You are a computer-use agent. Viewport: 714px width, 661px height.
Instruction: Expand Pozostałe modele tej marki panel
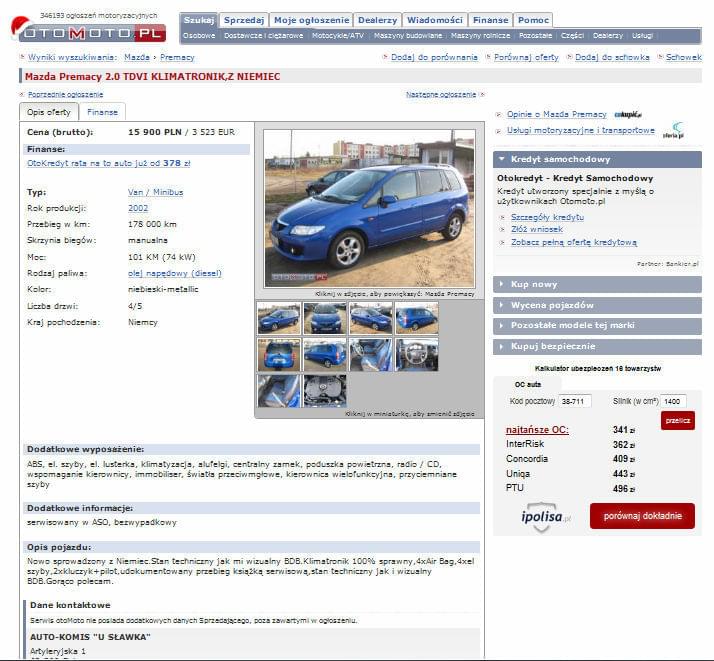(x=597, y=325)
